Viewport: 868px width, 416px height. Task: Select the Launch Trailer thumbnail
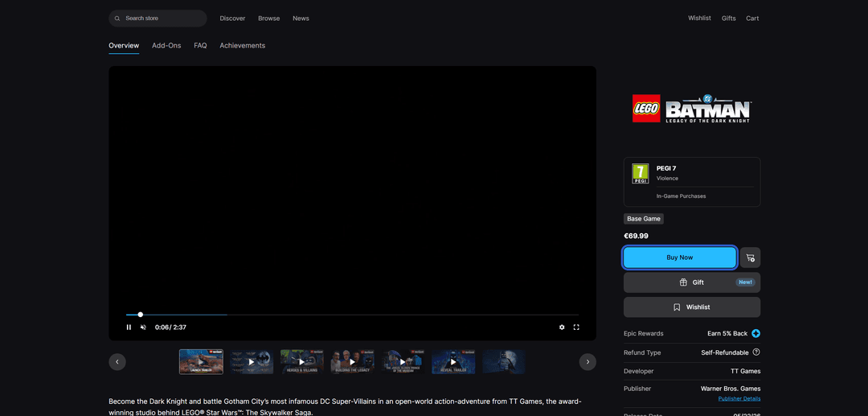pyautogui.click(x=201, y=362)
